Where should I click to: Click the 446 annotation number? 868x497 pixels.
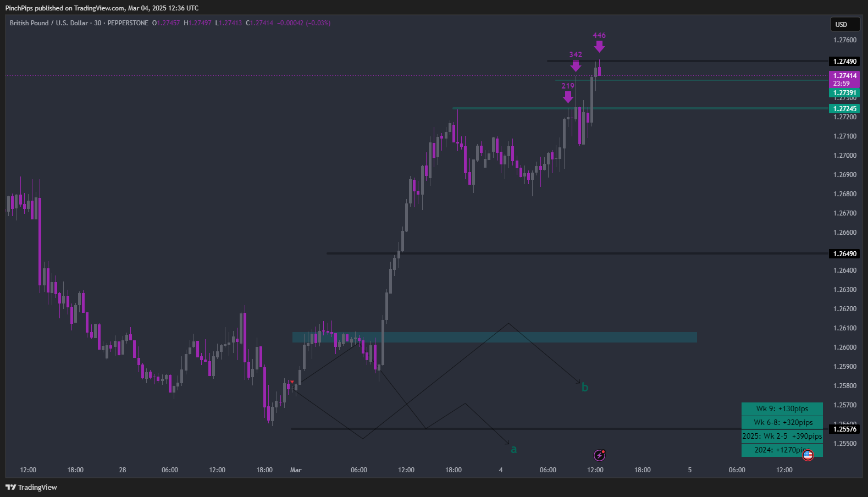(599, 36)
